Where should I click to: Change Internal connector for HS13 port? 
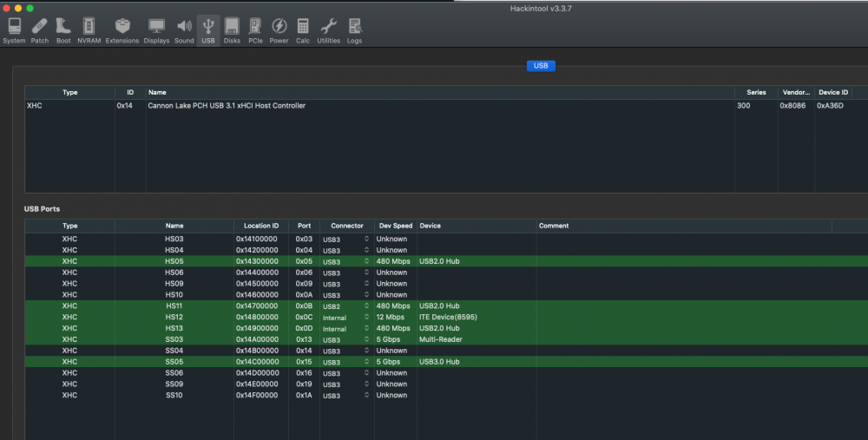(x=345, y=328)
